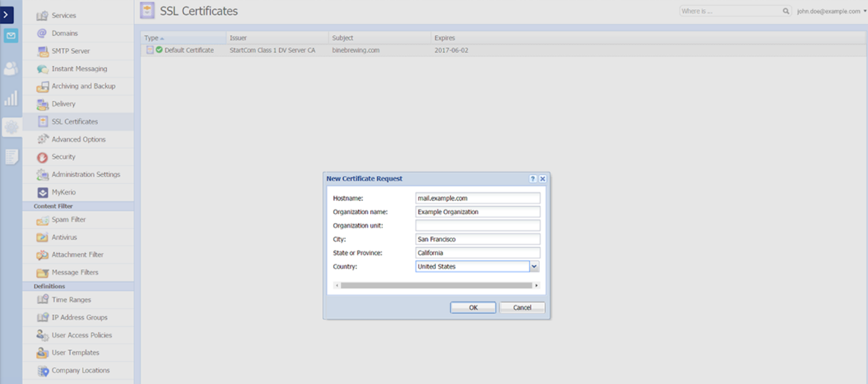
Task: Open the mail envelope section icon
Action: (10, 36)
